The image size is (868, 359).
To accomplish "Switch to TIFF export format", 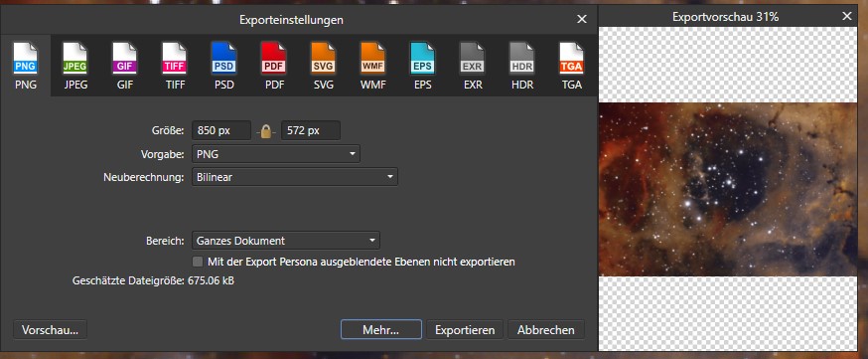I will tap(175, 67).
